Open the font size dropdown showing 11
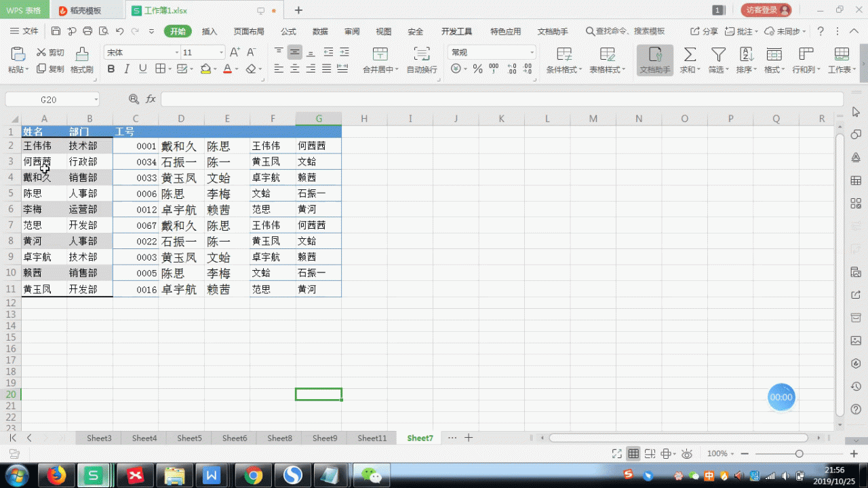The image size is (868, 488). tap(221, 52)
